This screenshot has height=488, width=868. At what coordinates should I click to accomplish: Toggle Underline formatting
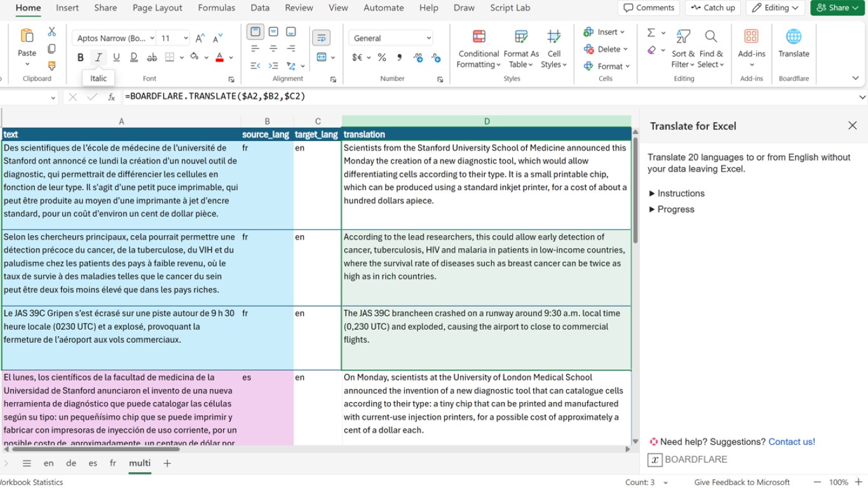pos(116,57)
